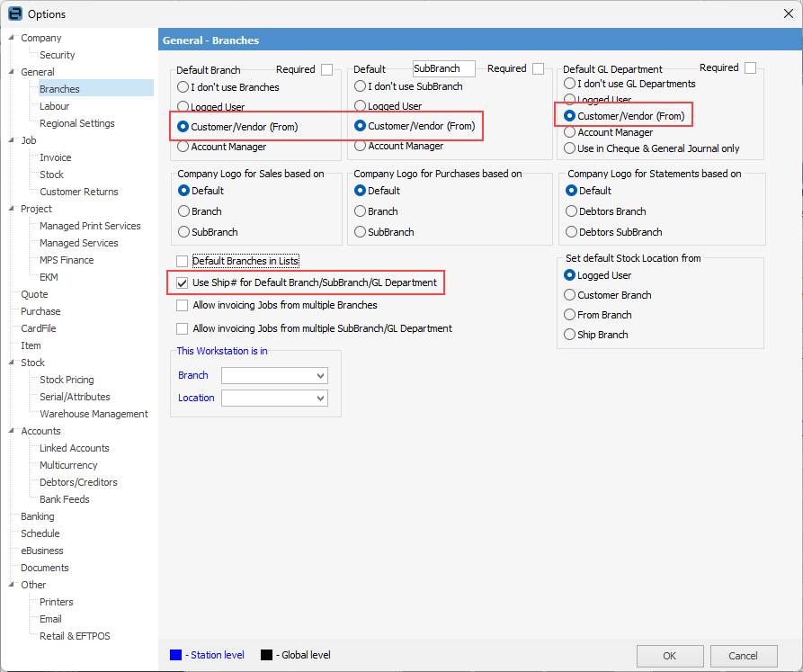Open Regional Settings in the options tree
Viewport: 803px width, 672px height.
tap(76, 123)
